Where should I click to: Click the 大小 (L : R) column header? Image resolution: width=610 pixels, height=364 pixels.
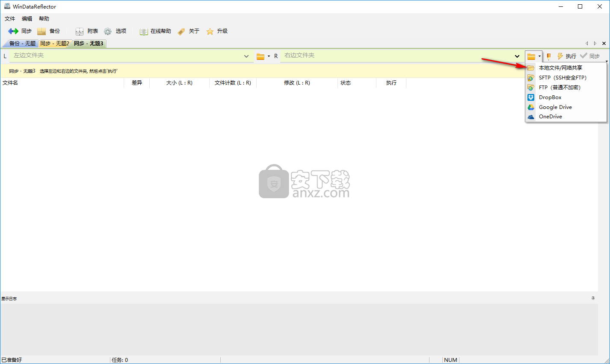[179, 83]
